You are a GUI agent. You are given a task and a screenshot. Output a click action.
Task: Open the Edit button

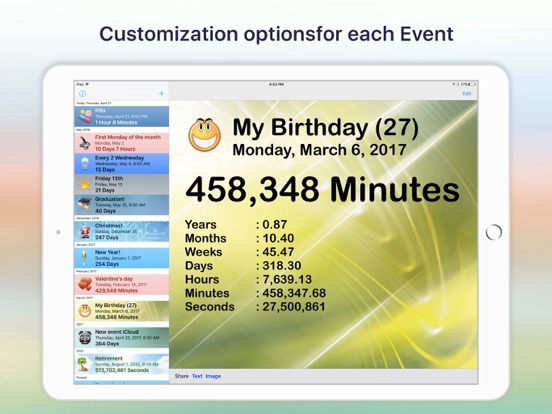pos(466,94)
